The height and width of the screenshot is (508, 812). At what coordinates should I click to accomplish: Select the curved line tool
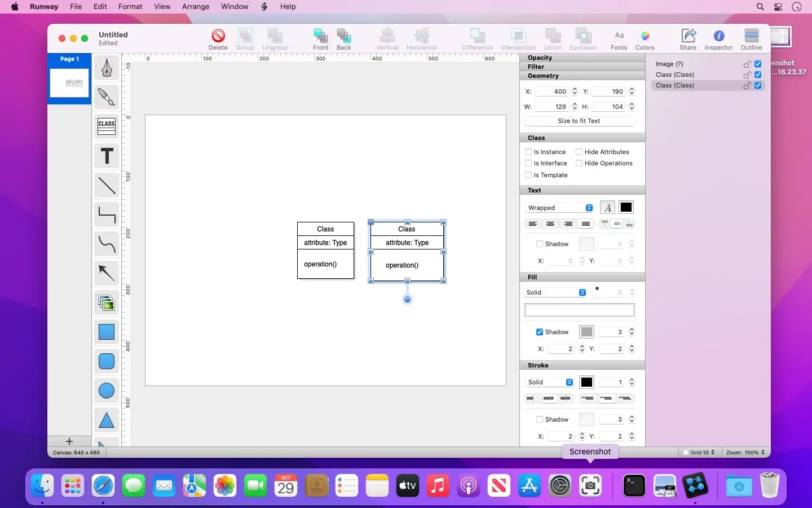point(107,244)
